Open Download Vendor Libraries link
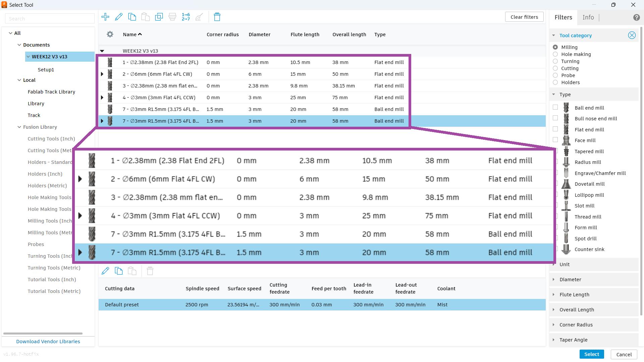This screenshot has width=644, height=362. click(48, 342)
